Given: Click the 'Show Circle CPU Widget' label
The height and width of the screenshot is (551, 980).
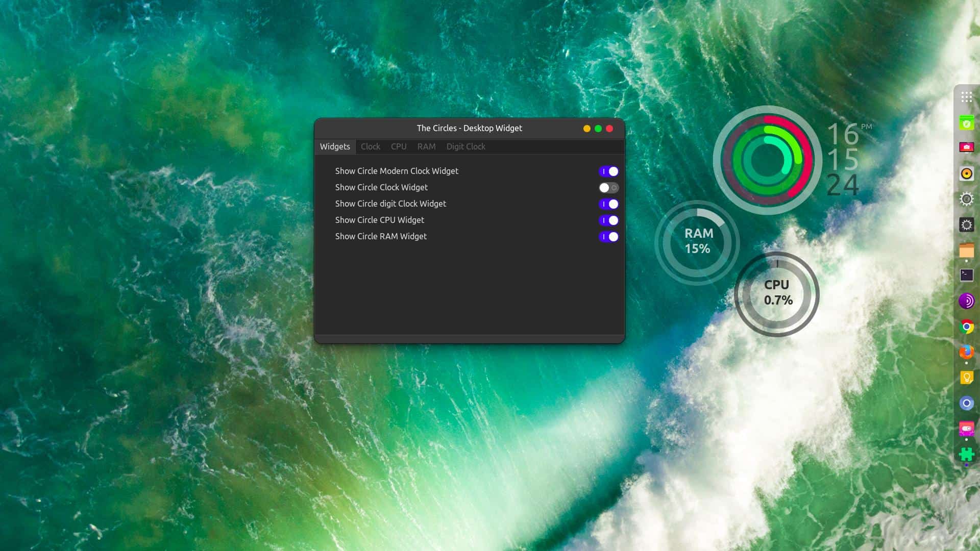Looking at the screenshot, I should [380, 220].
